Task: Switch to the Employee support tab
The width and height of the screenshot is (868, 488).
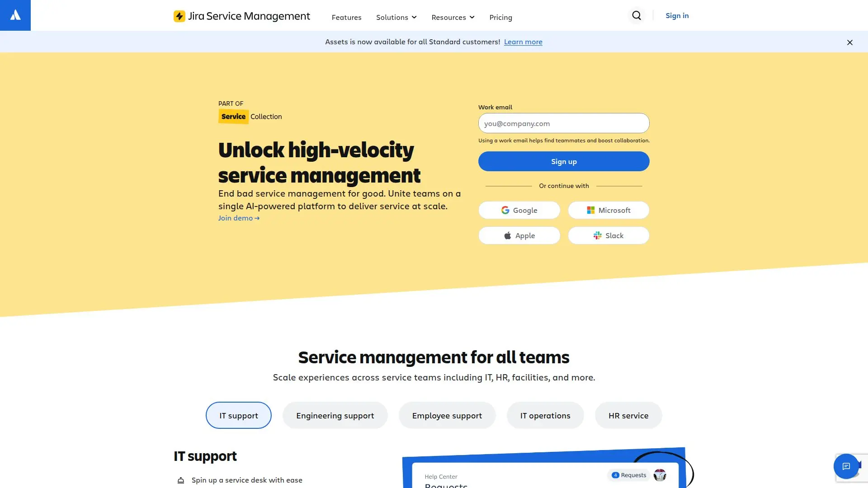Action: (447, 415)
